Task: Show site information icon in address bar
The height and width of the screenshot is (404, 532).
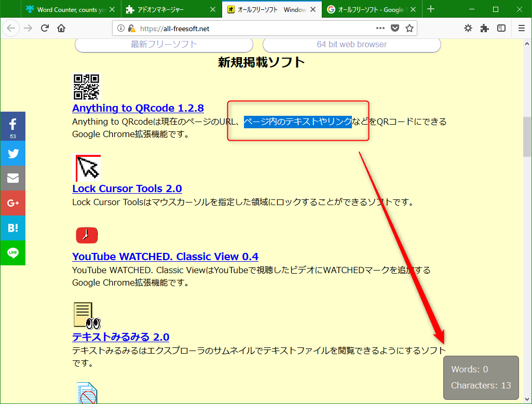Action: point(121,28)
